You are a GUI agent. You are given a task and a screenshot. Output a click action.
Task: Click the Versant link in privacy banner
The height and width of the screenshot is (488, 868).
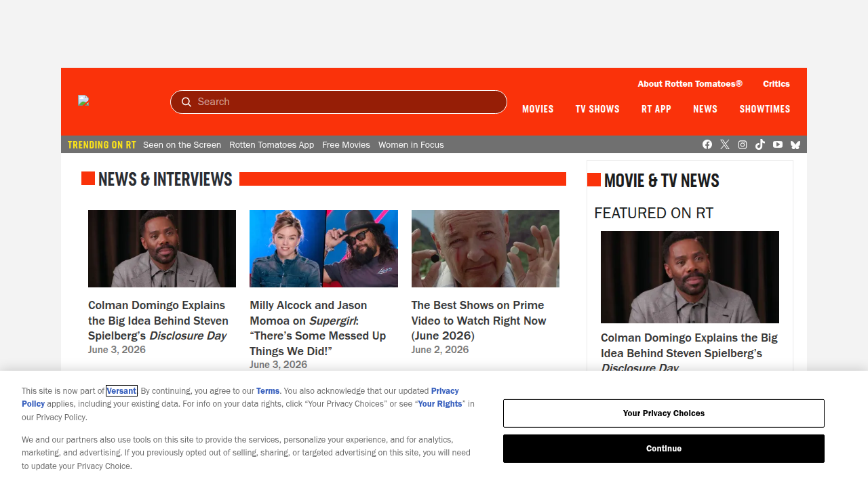[x=121, y=390]
